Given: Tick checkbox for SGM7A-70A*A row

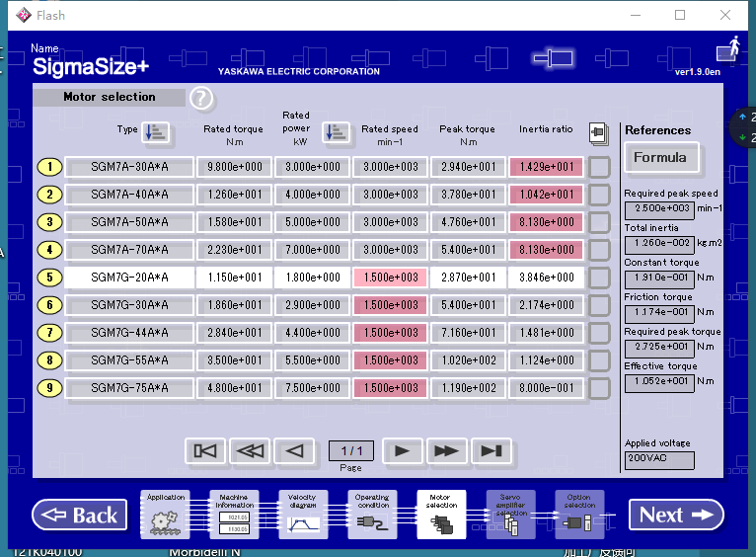Looking at the screenshot, I should [x=599, y=250].
